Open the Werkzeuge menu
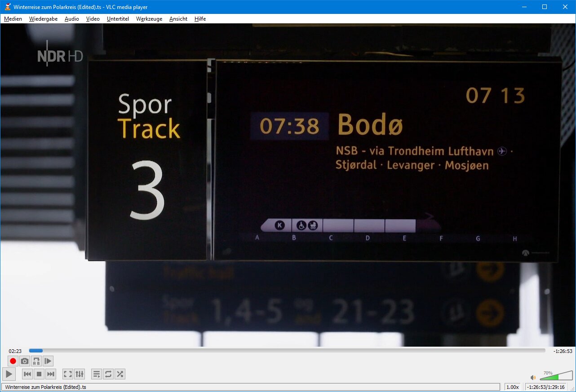The image size is (576, 392). [x=149, y=19]
